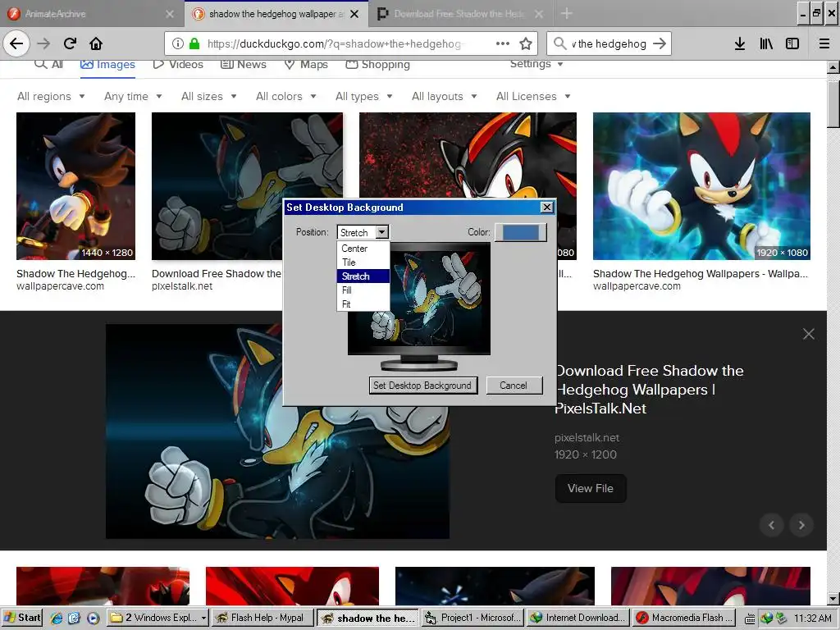Choose Fit in Position list
The width and height of the screenshot is (840, 630).
point(363,304)
